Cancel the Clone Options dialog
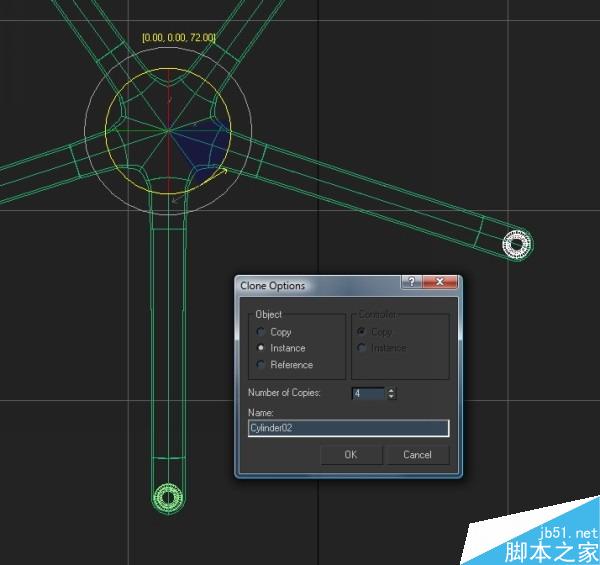The width and height of the screenshot is (600, 565). [417, 454]
